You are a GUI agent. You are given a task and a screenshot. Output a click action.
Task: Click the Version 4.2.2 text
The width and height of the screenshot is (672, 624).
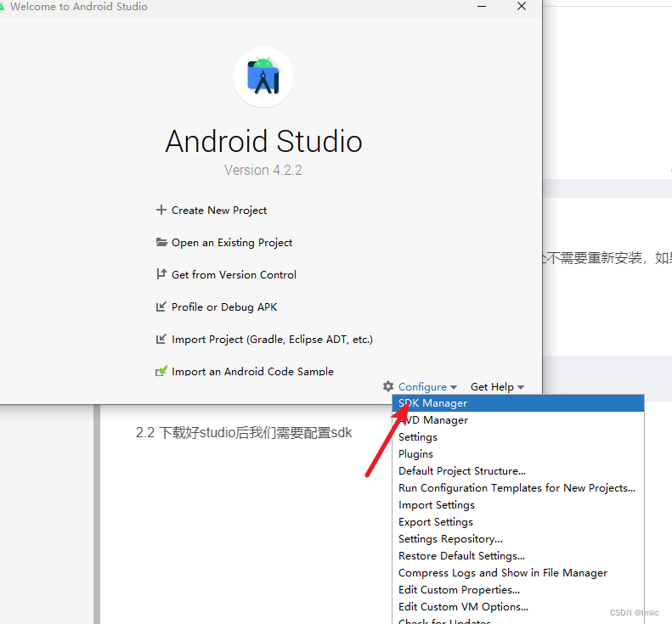tap(263, 170)
